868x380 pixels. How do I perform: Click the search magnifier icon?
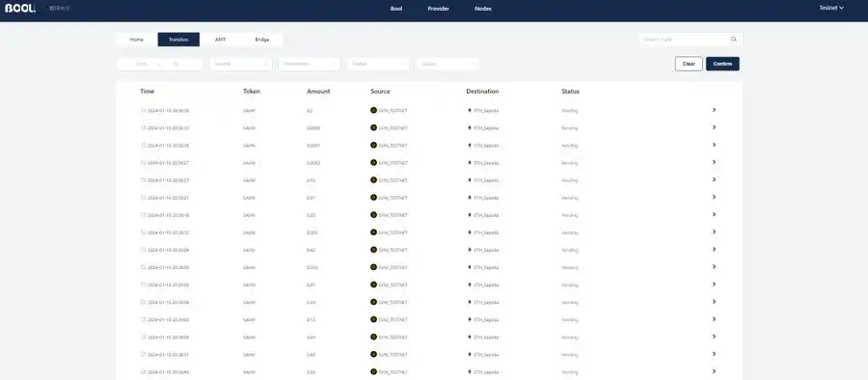coord(734,40)
